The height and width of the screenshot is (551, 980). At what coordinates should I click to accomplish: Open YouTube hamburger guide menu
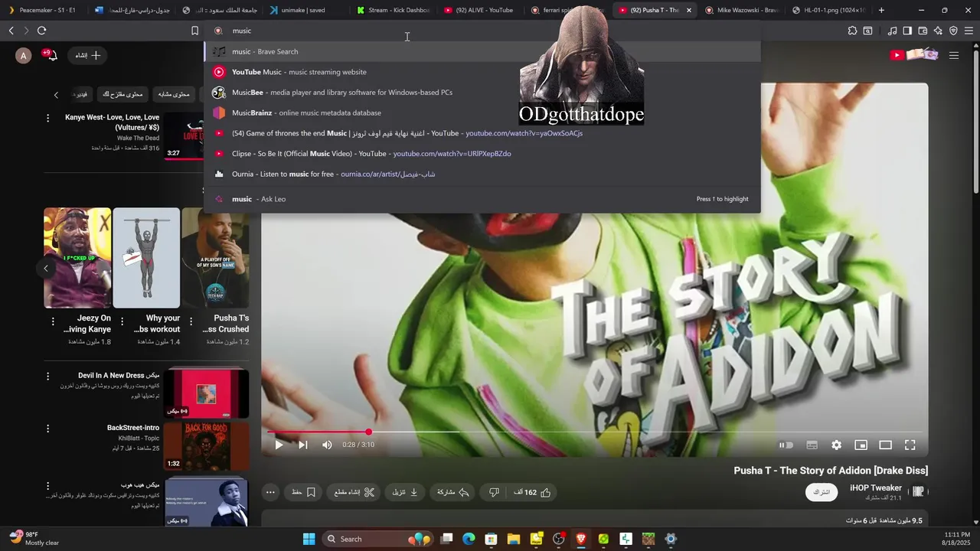pos(954,55)
